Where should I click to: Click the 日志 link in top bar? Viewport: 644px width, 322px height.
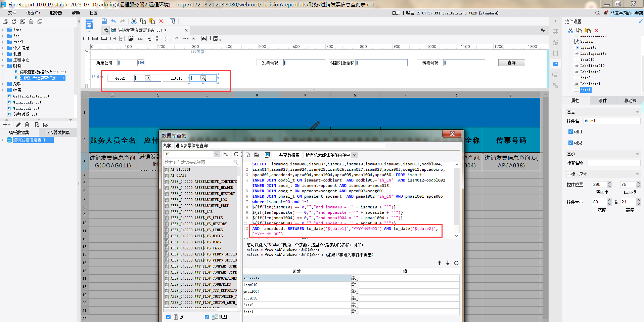[x=396, y=13]
